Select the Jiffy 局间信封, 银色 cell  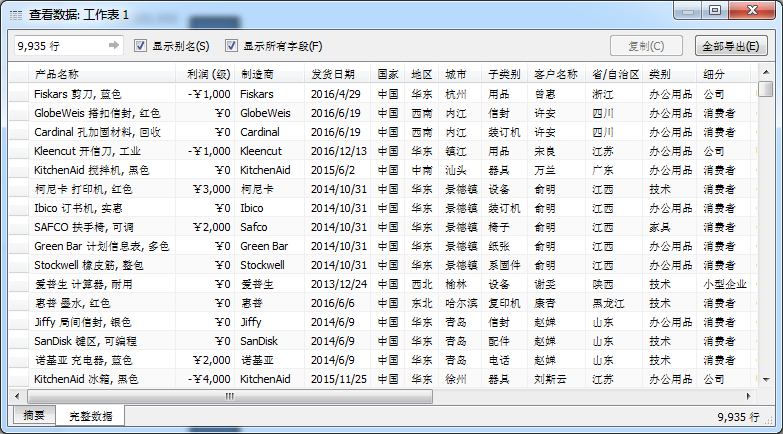pos(102,322)
